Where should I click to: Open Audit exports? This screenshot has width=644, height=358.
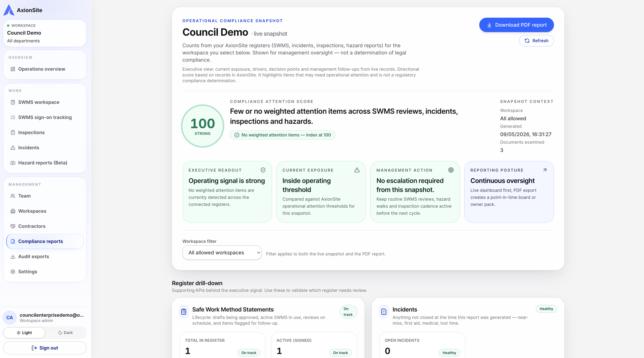click(45, 257)
